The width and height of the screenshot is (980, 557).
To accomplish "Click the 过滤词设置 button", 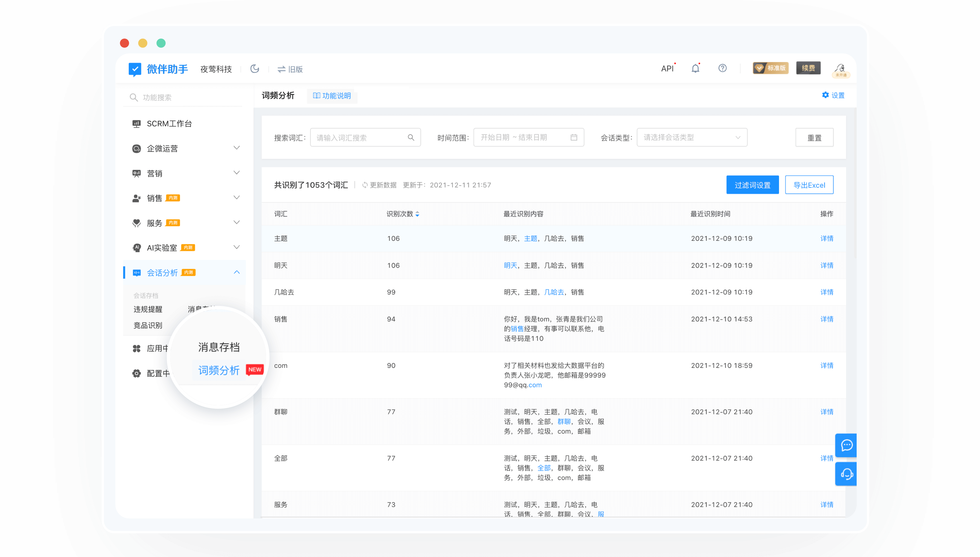I will [x=752, y=185].
